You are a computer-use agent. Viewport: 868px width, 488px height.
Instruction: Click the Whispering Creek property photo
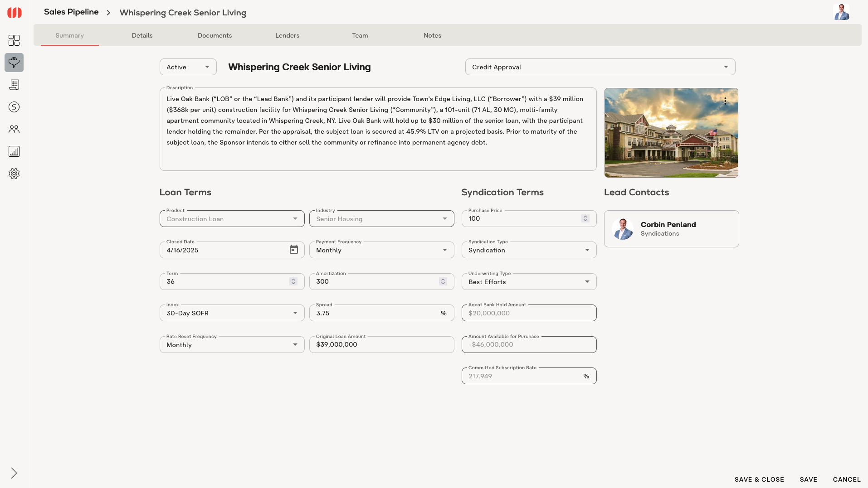671,133
